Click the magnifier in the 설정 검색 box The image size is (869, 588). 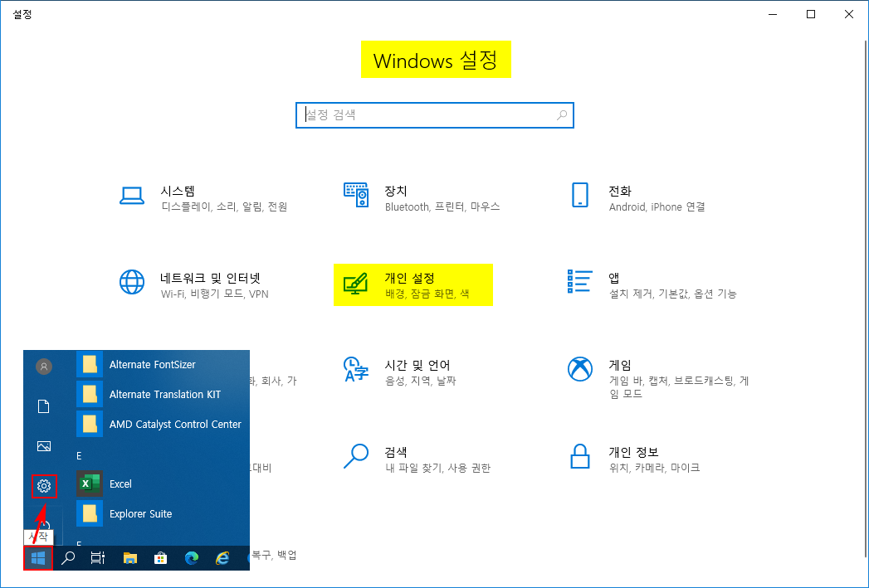562,115
